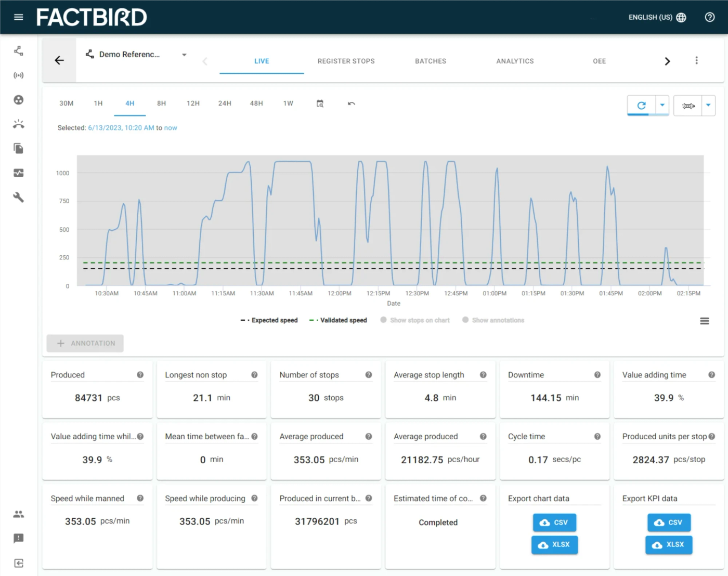The image size is (728, 576).
Task: Refresh the chart data
Action: click(642, 106)
